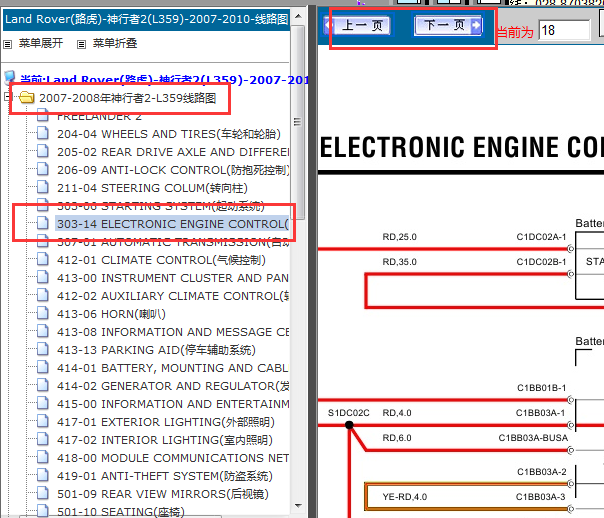The image size is (604, 518).
Task: Click the tree panel scroll down arrow
Action: coord(298,505)
